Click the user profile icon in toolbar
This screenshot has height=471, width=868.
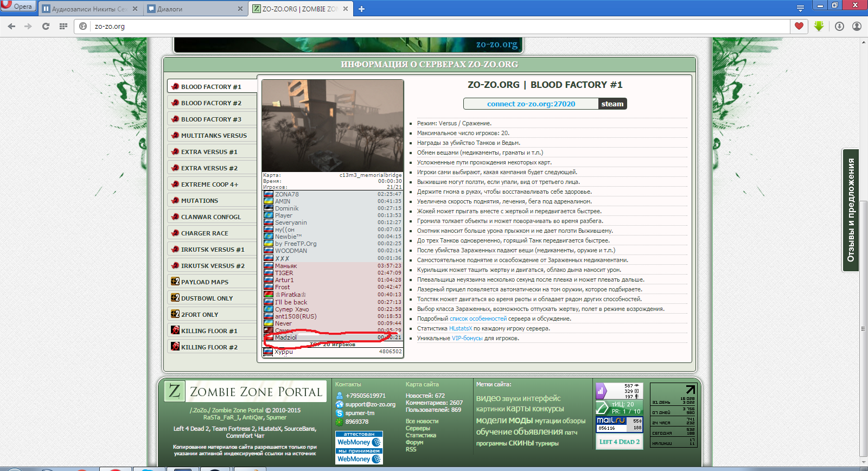pos(857,26)
